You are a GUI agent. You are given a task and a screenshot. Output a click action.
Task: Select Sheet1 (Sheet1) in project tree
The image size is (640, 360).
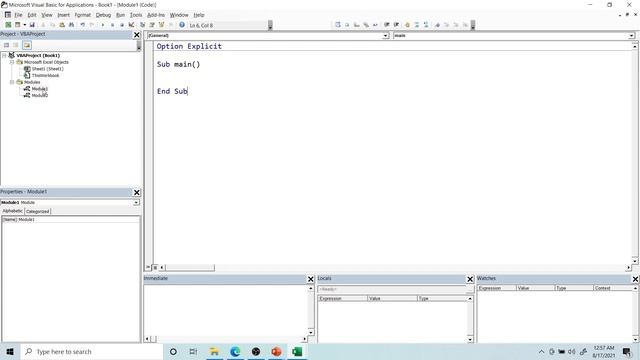47,69
